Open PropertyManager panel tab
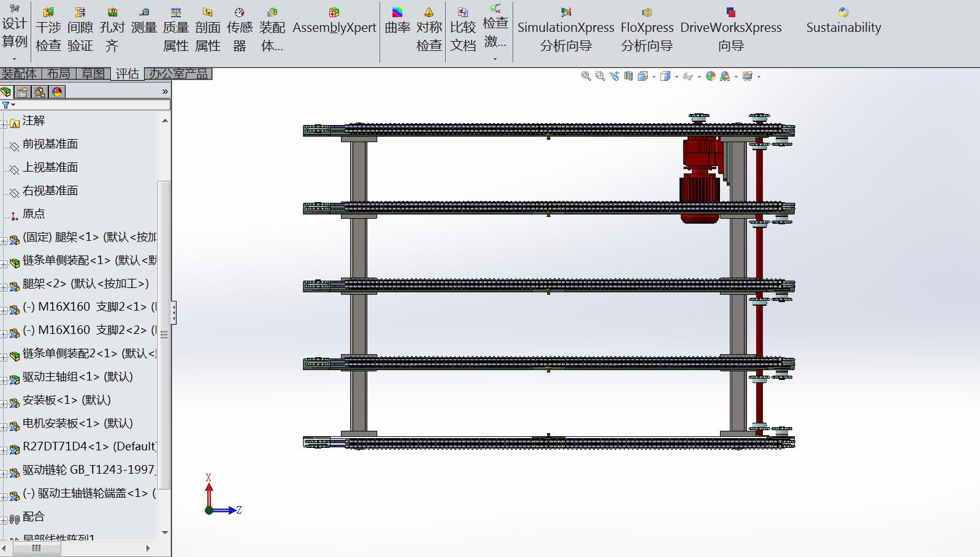The width and height of the screenshot is (980, 557). pos(23,92)
